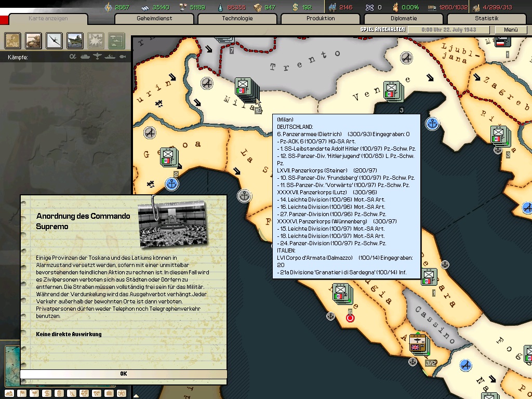Click the oil drop resource icon
Image resolution: width=532 pixels, height=399 pixels.
tap(221, 7)
